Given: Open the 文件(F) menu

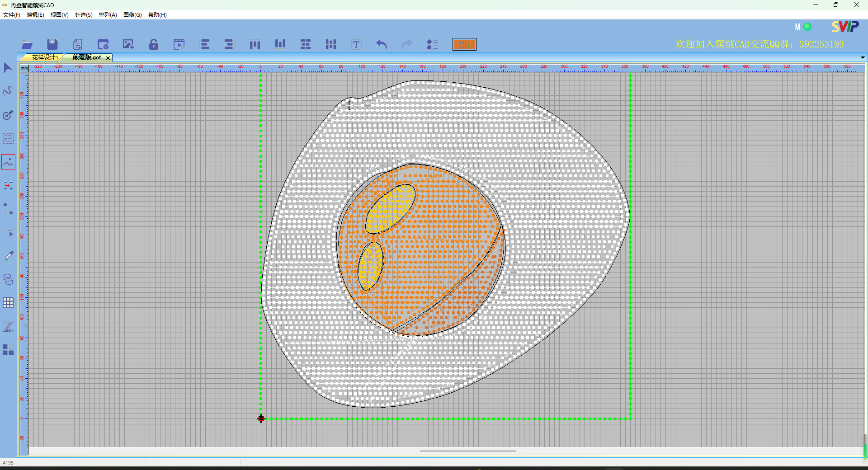Looking at the screenshot, I should coord(12,15).
